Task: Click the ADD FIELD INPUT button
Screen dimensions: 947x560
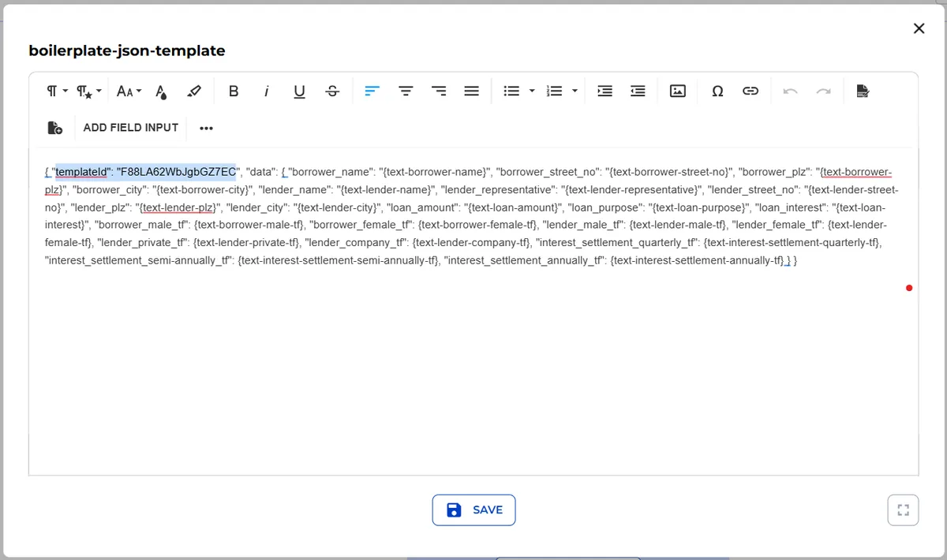Action: (x=130, y=127)
